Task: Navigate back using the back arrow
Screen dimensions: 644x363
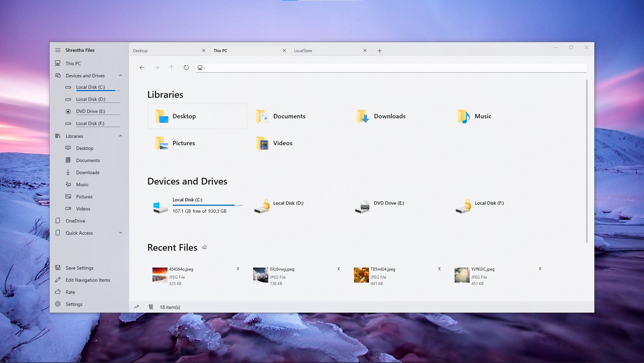Action: point(142,68)
